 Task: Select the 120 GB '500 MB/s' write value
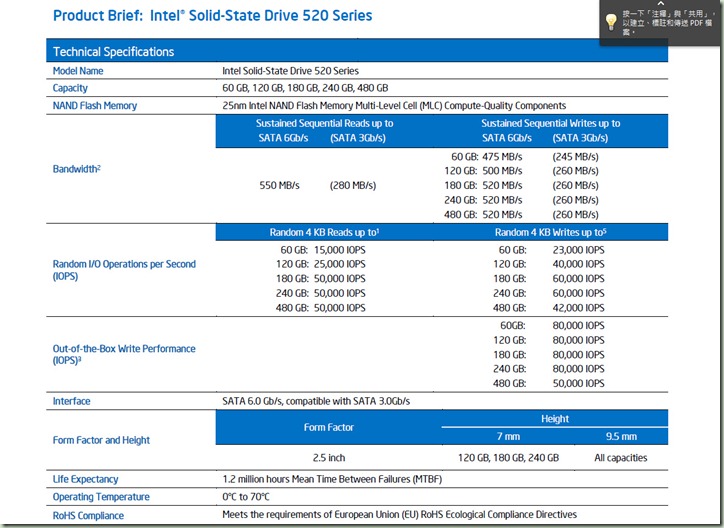pos(502,171)
